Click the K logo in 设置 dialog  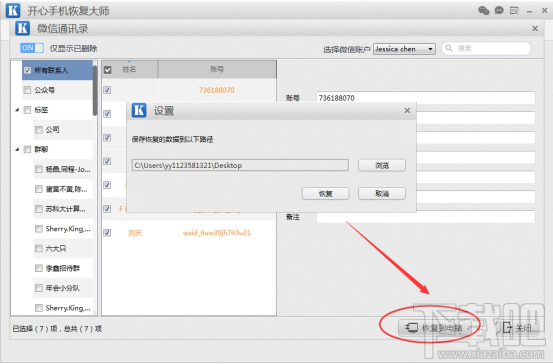[139, 110]
